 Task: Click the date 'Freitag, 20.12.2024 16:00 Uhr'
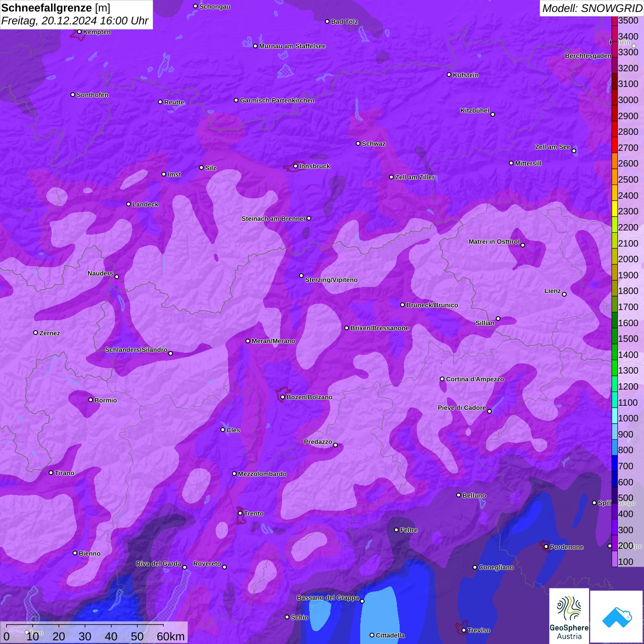(75, 21)
